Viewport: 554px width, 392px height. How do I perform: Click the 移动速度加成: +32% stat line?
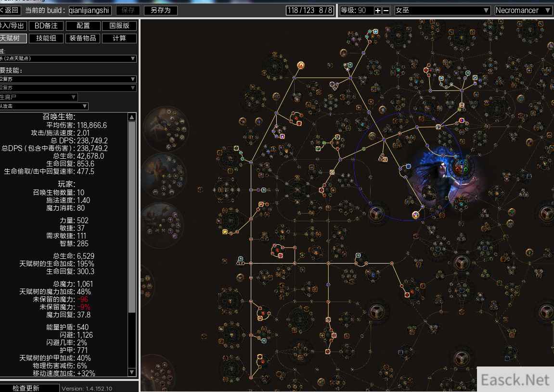tap(64, 373)
